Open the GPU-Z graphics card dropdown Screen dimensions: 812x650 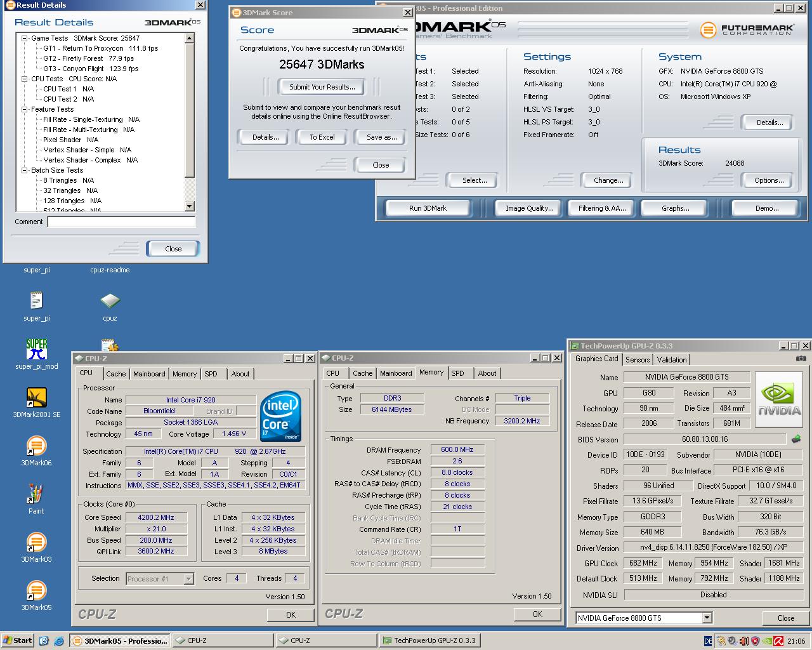click(707, 618)
